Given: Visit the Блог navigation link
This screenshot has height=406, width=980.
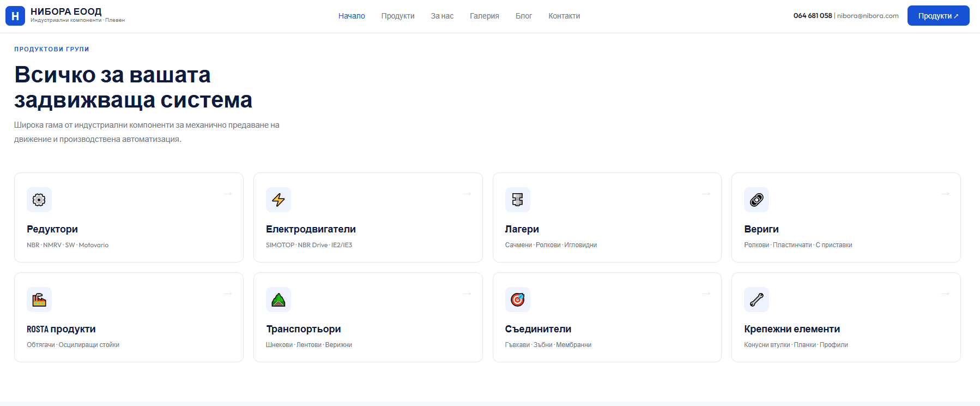Looking at the screenshot, I should 524,16.
